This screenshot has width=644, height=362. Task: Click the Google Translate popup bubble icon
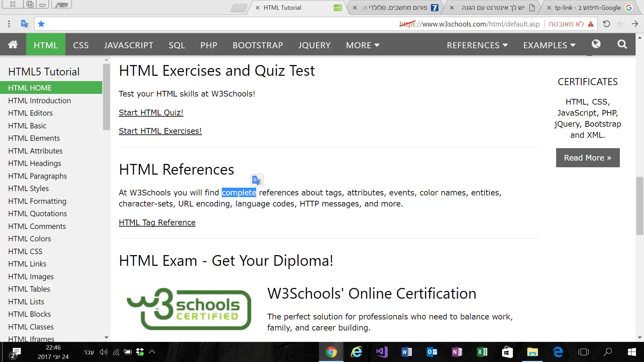coord(257,180)
